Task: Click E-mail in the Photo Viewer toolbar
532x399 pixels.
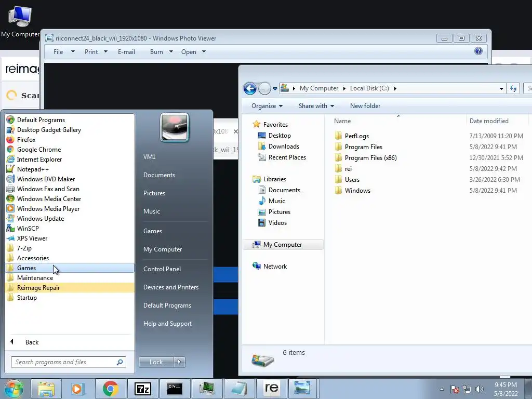Action: (x=126, y=52)
